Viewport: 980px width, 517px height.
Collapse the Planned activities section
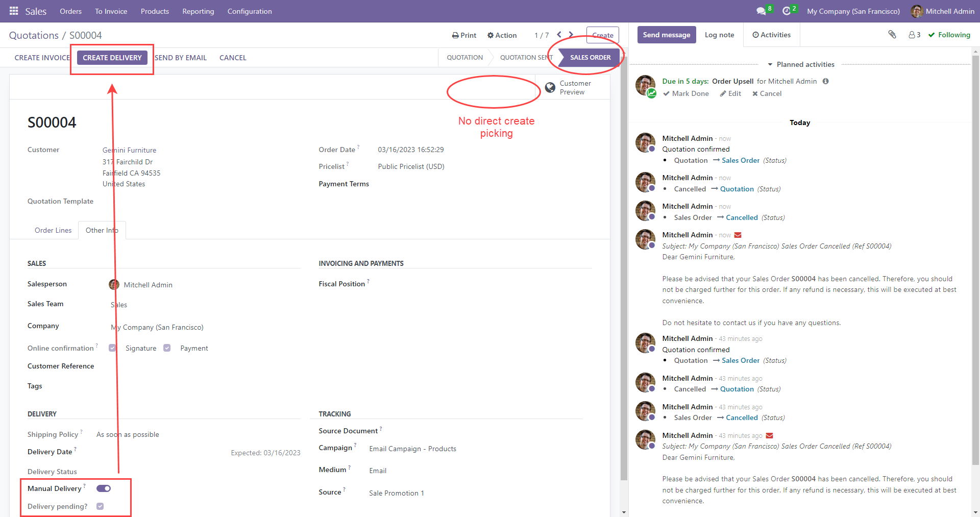[x=801, y=64]
